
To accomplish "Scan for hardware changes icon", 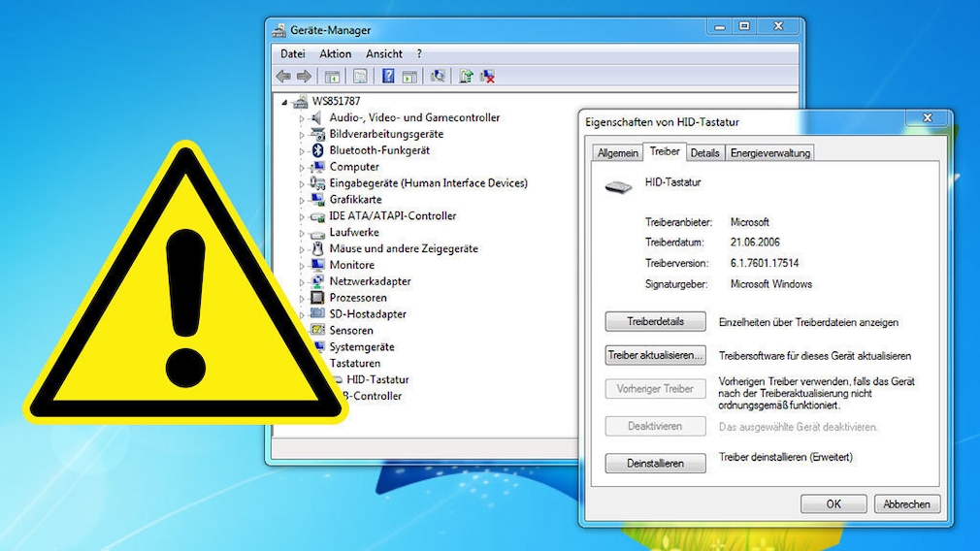I will coord(438,77).
